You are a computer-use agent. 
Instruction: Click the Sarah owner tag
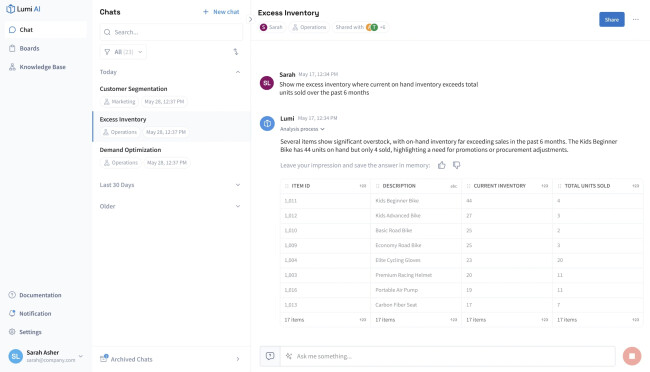click(x=272, y=27)
